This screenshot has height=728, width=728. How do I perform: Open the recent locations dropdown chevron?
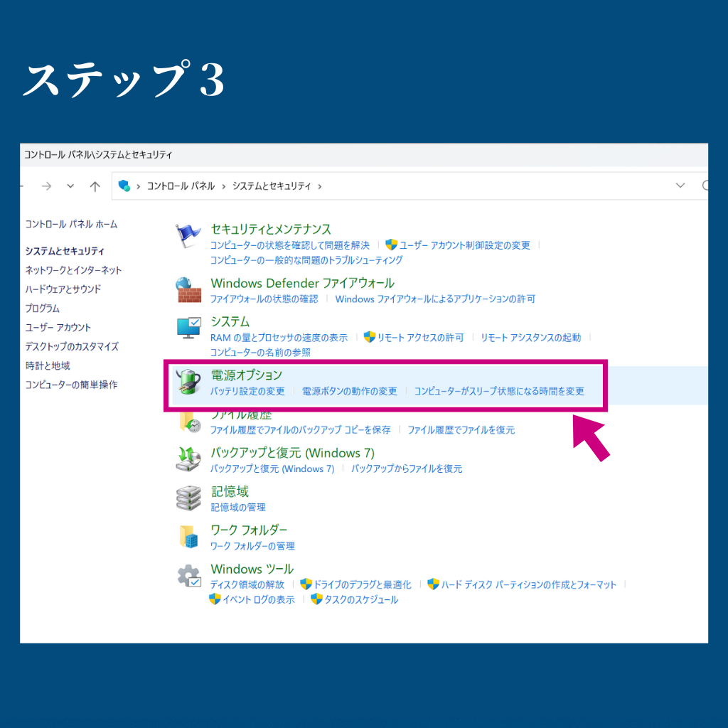tap(70, 186)
